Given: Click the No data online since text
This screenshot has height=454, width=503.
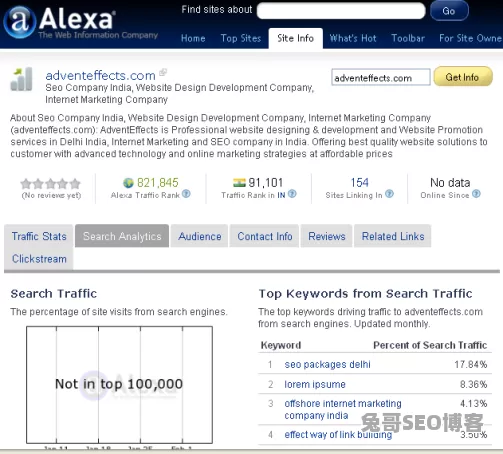Looking at the screenshot, I should (x=450, y=183).
